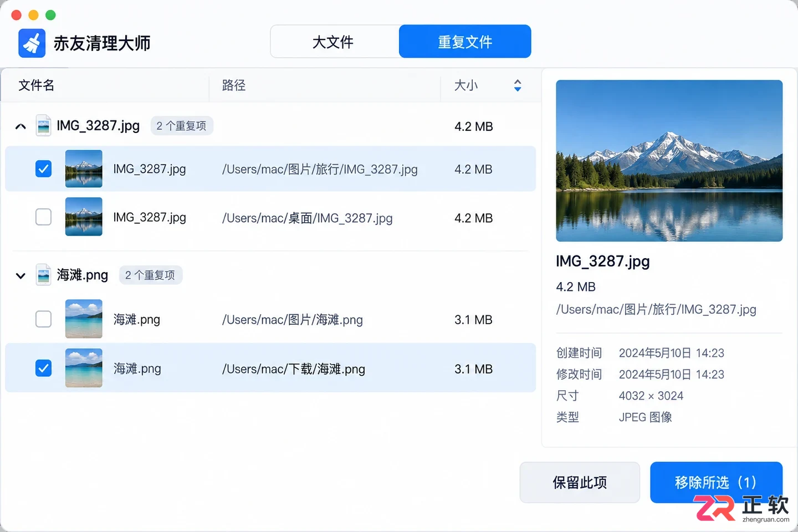Click list path /Users/mac/图片/旅行/IMG_3287.jpg
798x532 pixels.
point(320,170)
